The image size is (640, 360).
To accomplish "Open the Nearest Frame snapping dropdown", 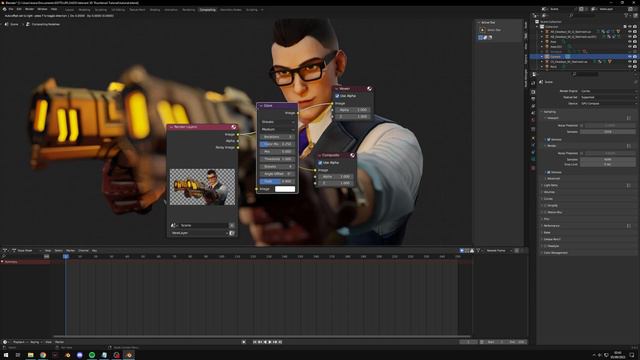I will click(x=498, y=251).
